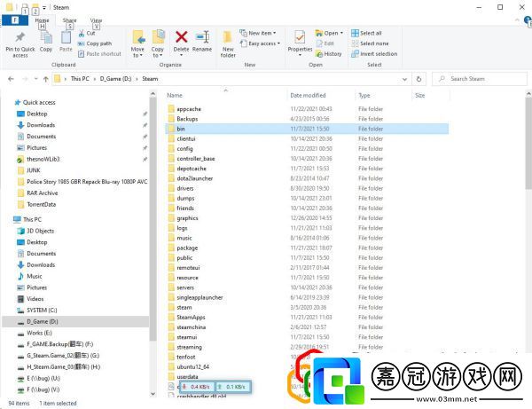532x409 pixels.
Task: Select the bin folder row
Action: pyautogui.click(x=307, y=129)
